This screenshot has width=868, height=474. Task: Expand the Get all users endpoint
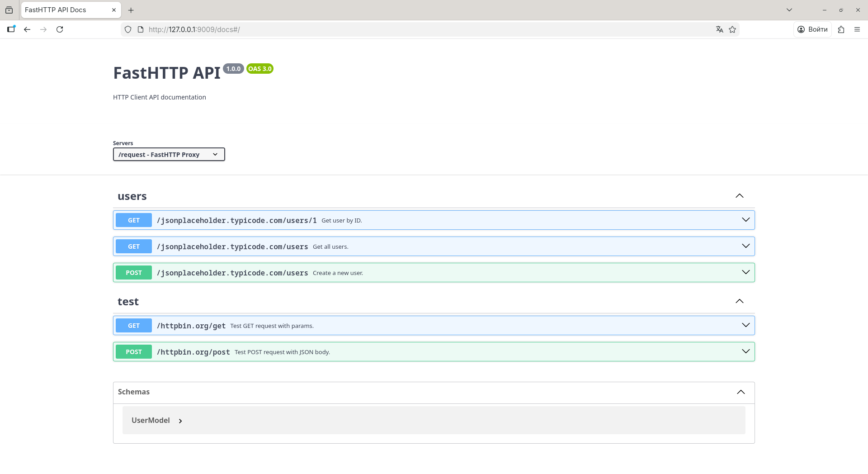pyautogui.click(x=434, y=246)
